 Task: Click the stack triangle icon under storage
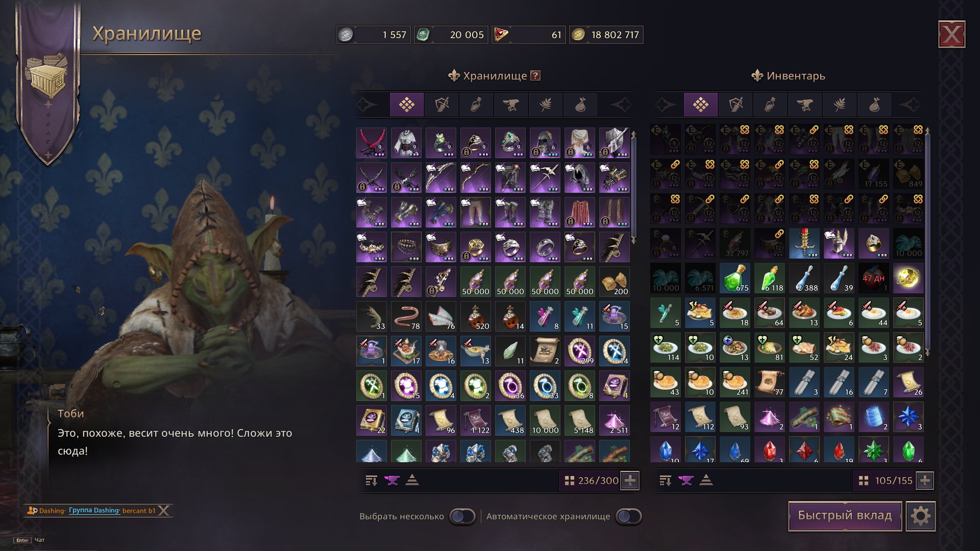click(412, 480)
